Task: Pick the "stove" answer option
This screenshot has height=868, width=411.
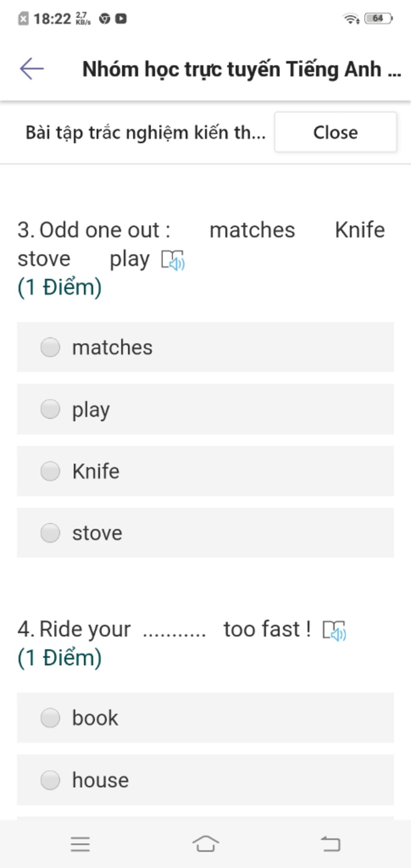Action: [51, 533]
